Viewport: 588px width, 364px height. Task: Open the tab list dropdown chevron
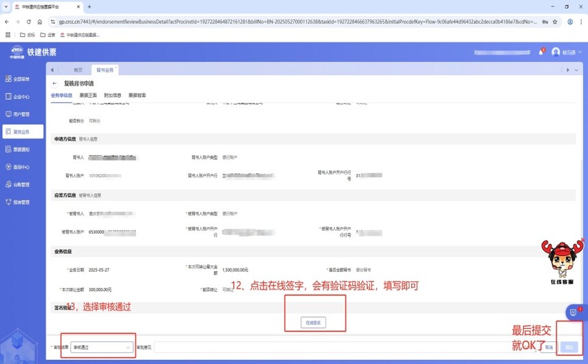coord(578,70)
